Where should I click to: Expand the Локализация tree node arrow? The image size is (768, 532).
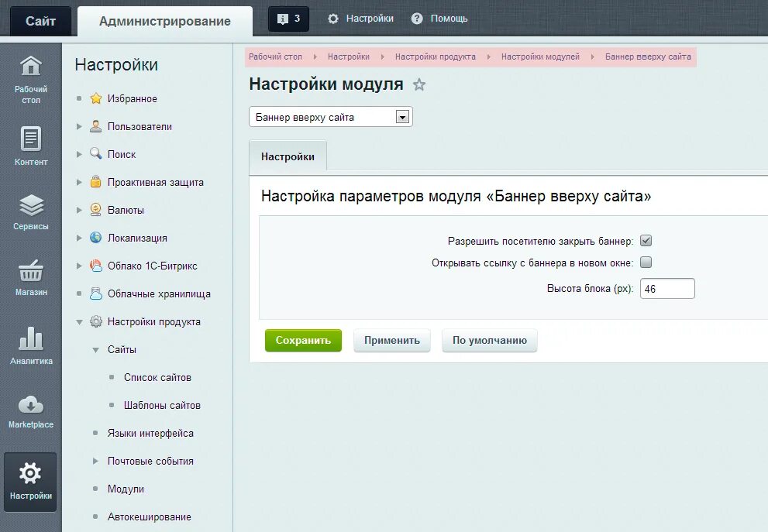[x=79, y=238]
